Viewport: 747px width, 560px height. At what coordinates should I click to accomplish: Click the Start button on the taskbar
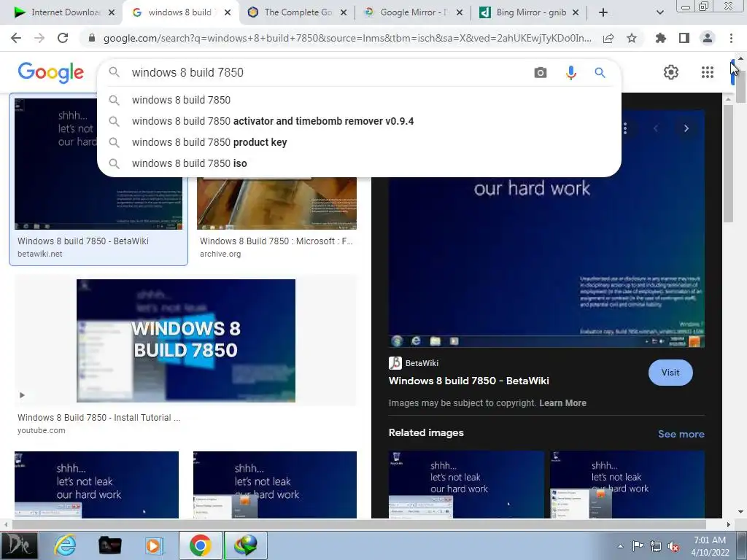coord(19,545)
